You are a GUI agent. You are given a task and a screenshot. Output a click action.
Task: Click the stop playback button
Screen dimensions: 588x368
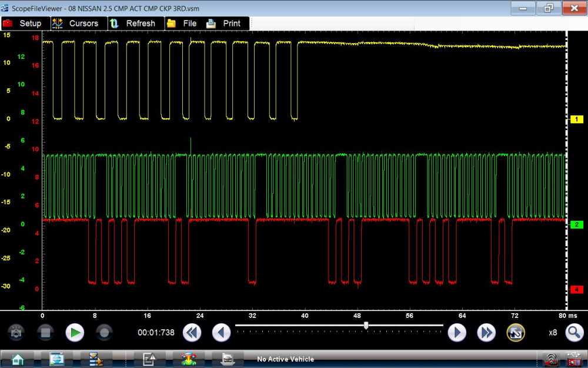45,333
